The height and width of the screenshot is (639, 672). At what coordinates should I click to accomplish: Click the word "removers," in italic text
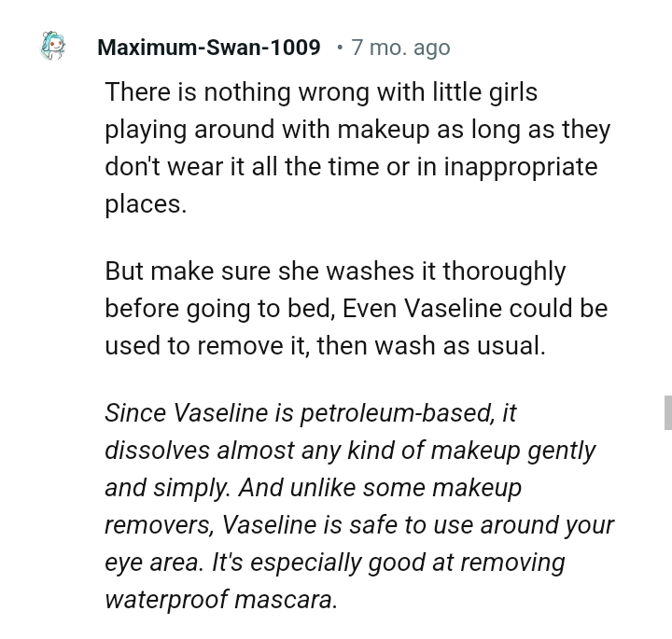click(159, 525)
